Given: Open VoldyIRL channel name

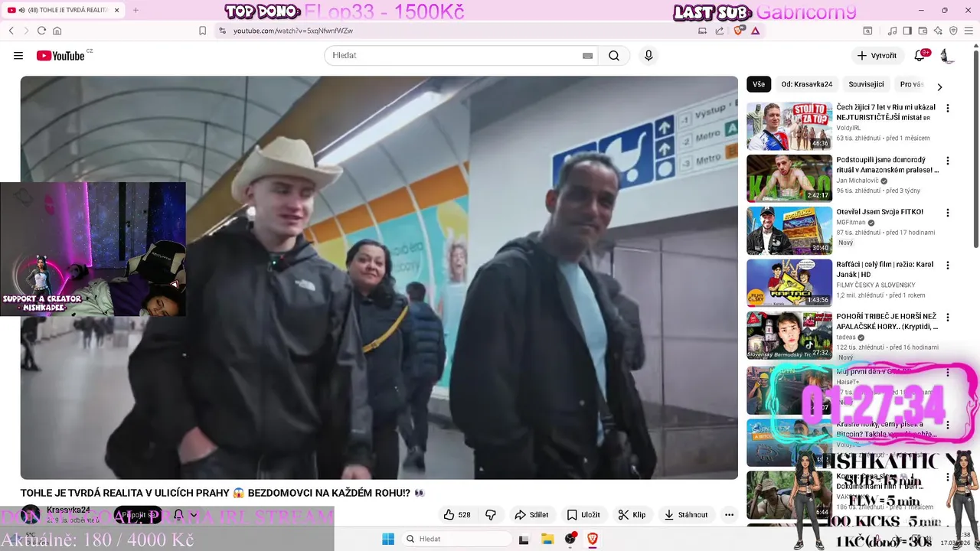Looking at the screenshot, I should (x=849, y=129).
